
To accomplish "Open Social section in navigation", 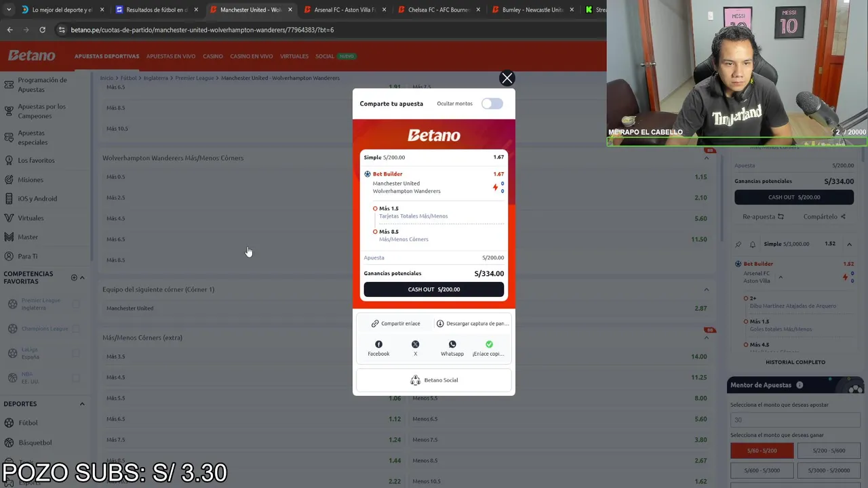I will 325,56.
